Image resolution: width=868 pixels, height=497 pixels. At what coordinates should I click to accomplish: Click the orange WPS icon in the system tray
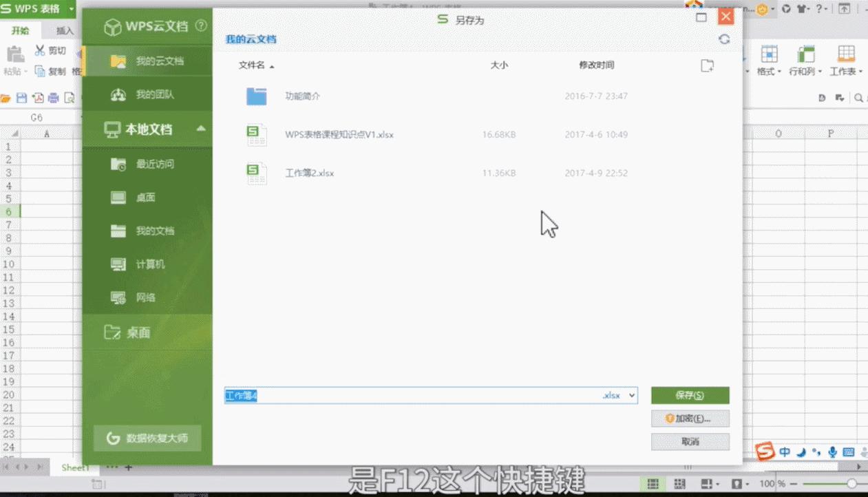[x=764, y=452]
